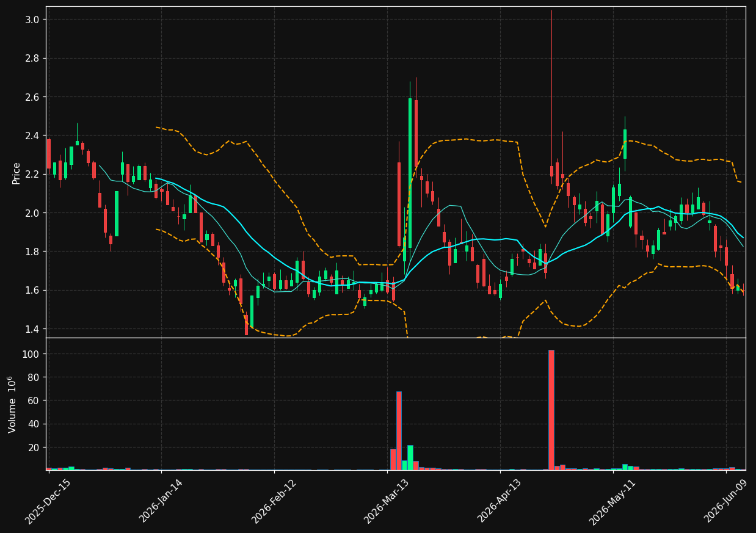This screenshot has width=756, height=533.
Task: Click the 100 volume tick label
Action: (x=31, y=354)
